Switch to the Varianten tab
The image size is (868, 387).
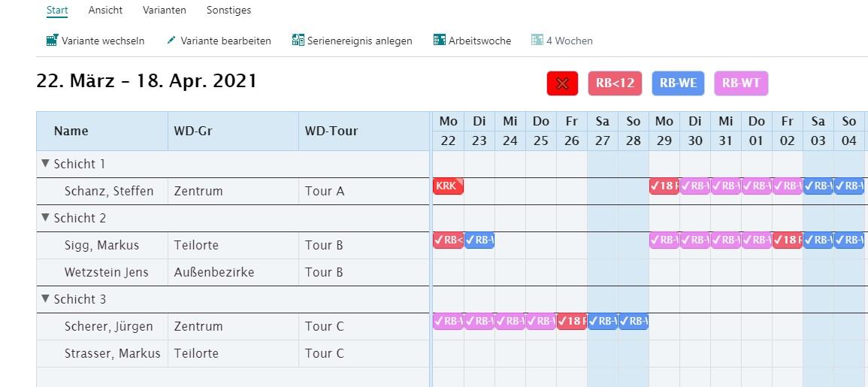164,11
